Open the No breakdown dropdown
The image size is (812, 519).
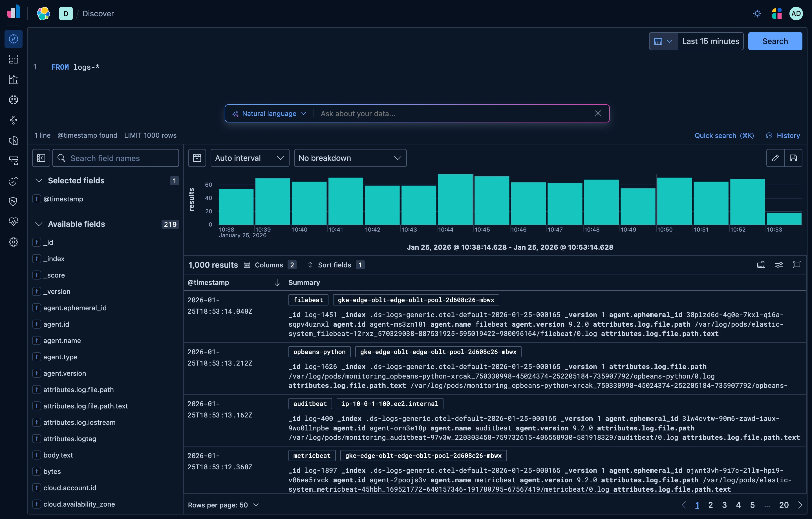350,158
